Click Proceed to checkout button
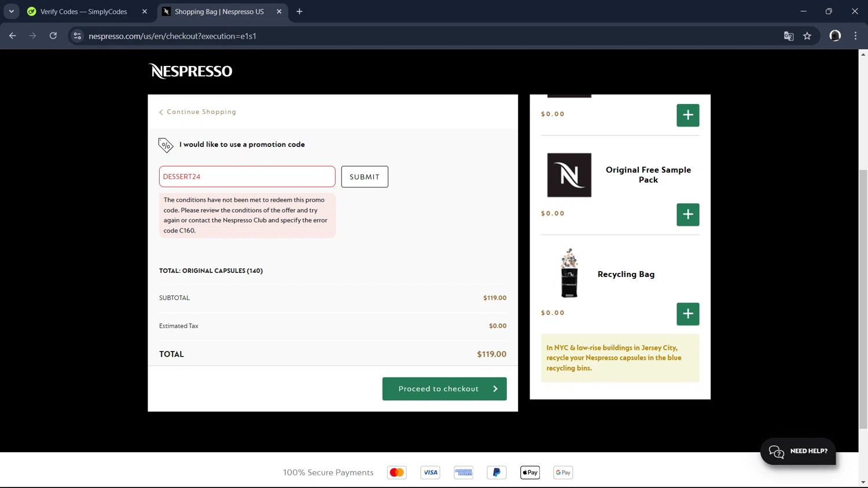This screenshot has height=488, width=868. click(444, 389)
